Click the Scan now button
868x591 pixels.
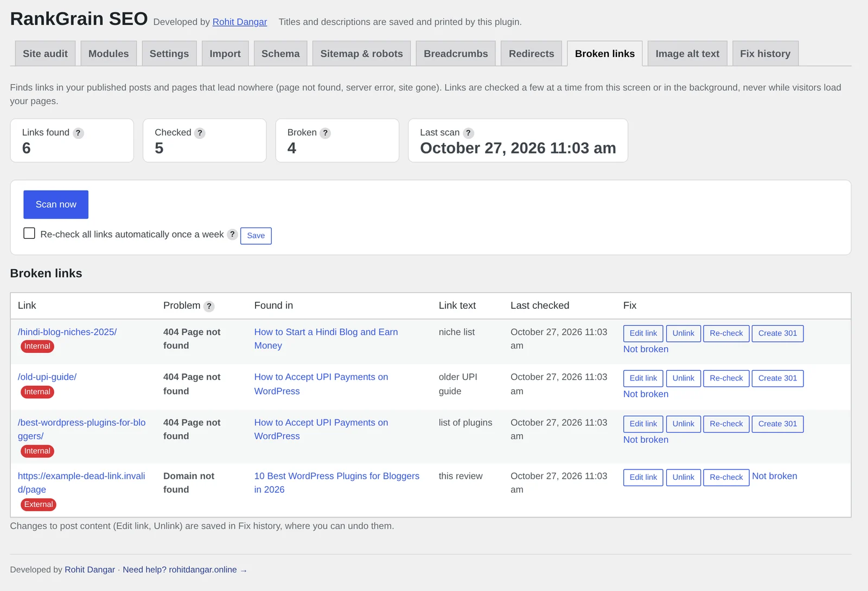click(x=56, y=205)
